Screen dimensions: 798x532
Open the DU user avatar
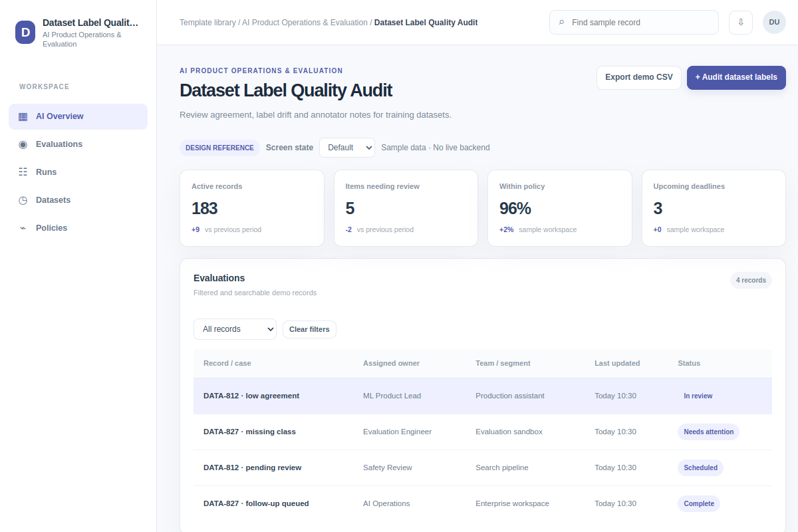774,22
